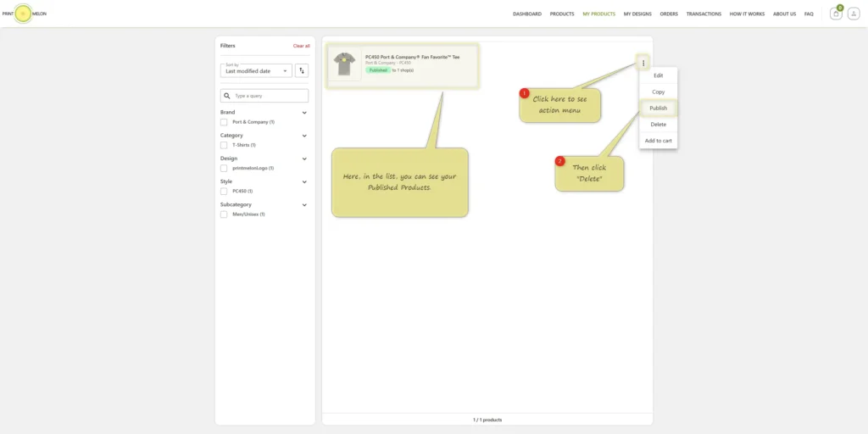The width and height of the screenshot is (868, 434).
Task: Open the user account icon
Action: [853, 14]
